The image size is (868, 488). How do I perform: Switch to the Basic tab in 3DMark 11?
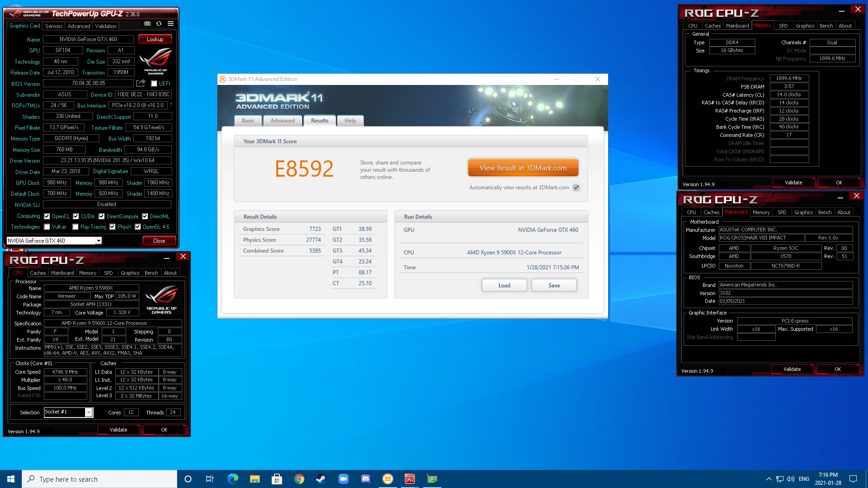[248, 121]
